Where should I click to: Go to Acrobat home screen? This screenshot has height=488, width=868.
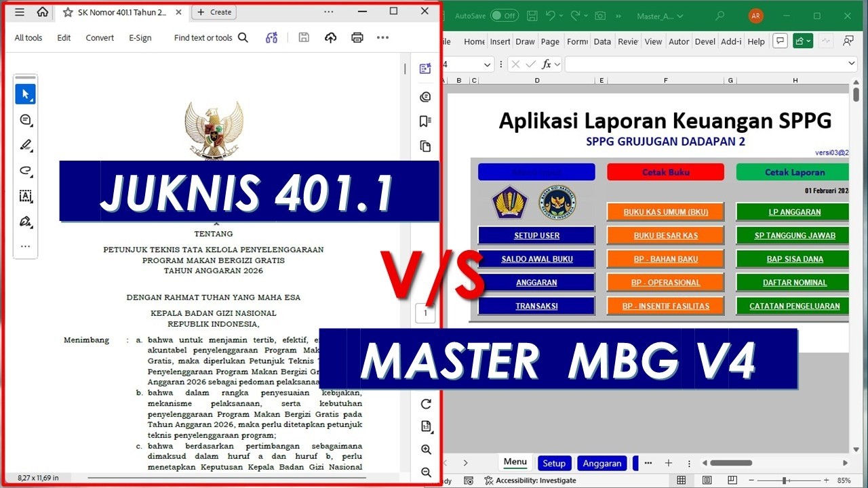point(43,12)
